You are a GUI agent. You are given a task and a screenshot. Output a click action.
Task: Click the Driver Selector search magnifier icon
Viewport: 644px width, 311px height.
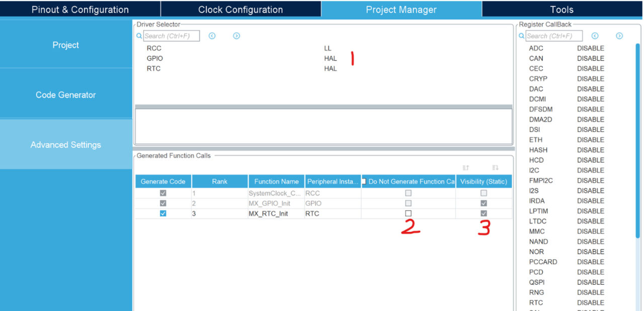click(139, 36)
